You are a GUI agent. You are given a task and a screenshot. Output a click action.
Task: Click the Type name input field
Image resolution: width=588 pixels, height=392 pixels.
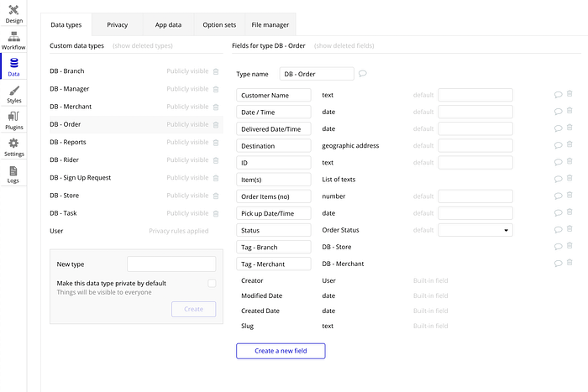(317, 74)
